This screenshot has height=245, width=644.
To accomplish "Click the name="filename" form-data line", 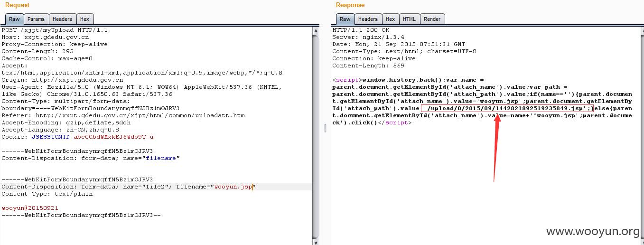I will (x=91, y=158).
